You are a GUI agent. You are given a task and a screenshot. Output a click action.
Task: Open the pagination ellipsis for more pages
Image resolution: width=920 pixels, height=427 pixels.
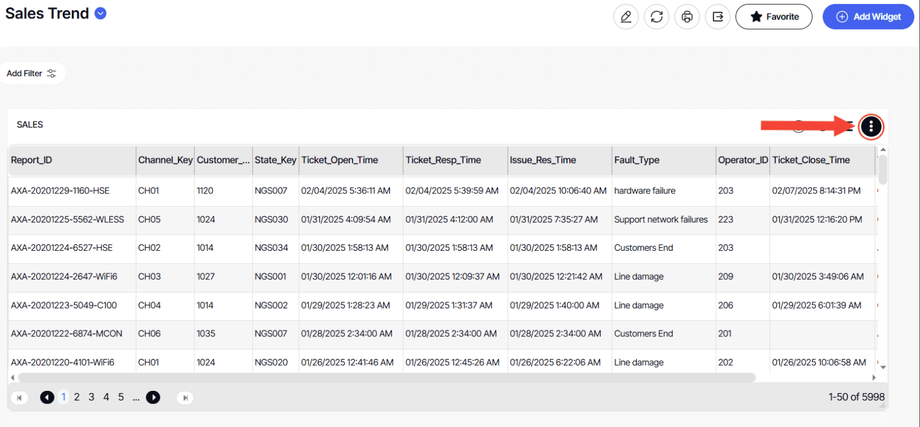coord(136,397)
